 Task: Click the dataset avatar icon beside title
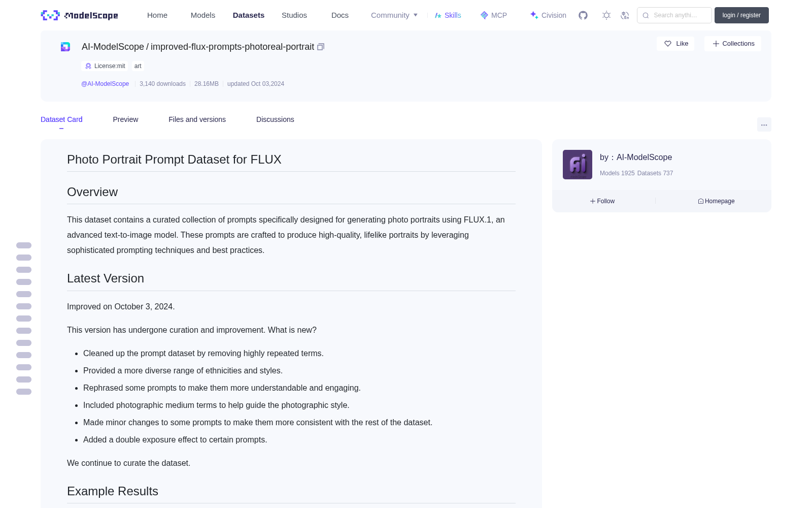pos(65,47)
